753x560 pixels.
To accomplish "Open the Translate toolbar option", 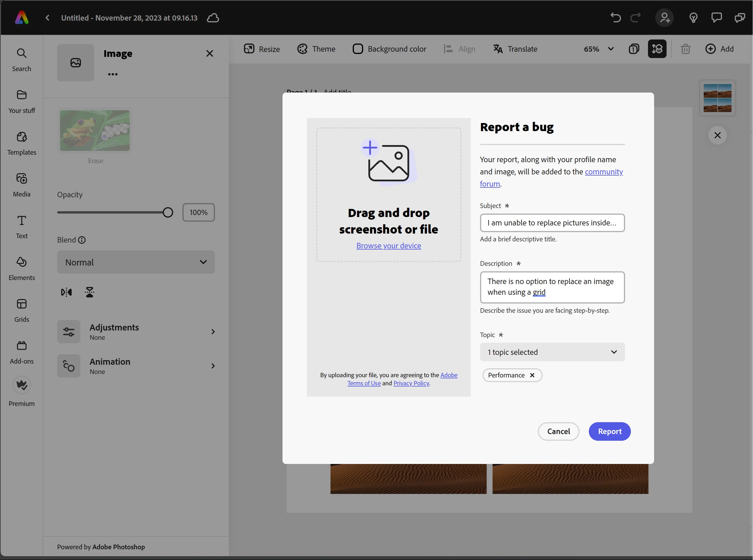I will point(515,49).
